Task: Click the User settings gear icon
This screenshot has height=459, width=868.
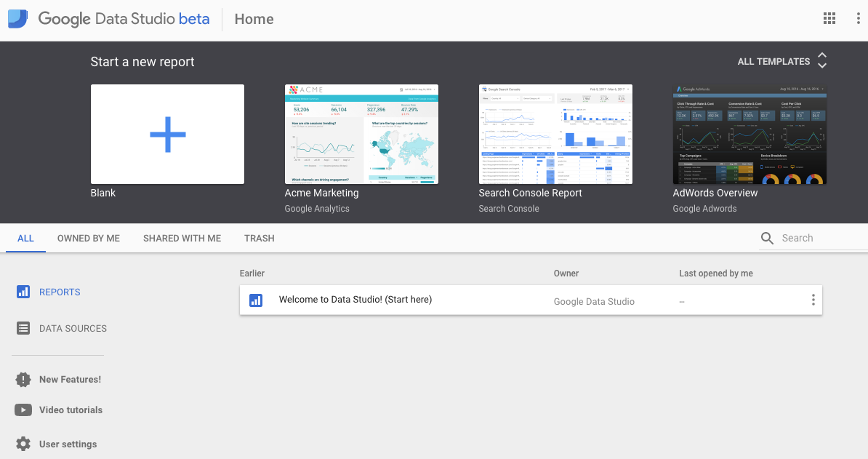Action: click(23, 444)
